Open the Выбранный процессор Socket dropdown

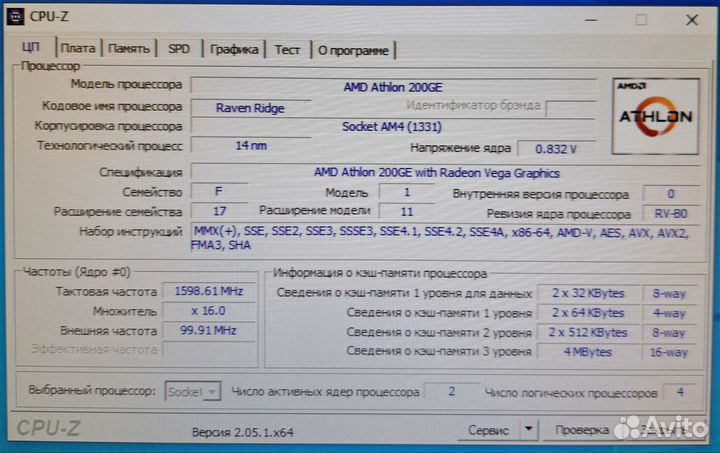(x=192, y=391)
